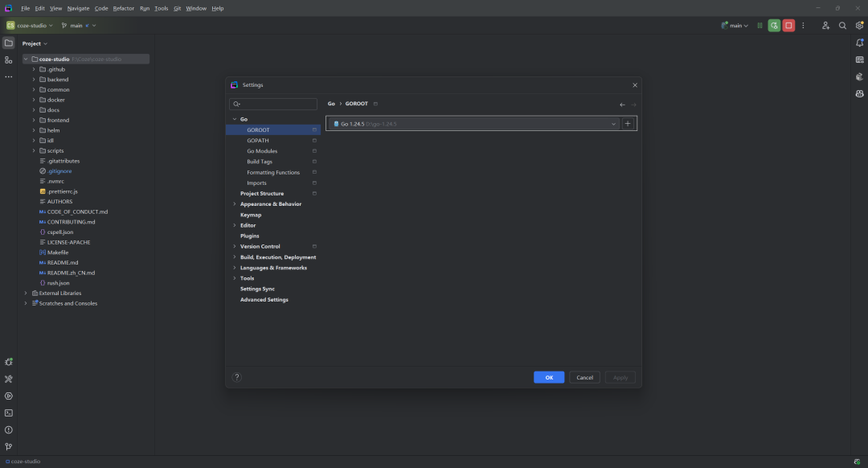Click Cancel in Settings dialog
Image resolution: width=868 pixels, height=468 pixels.
click(584, 377)
